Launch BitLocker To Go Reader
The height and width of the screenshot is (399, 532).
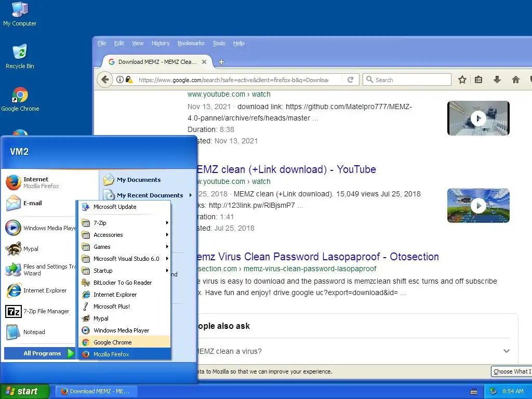pyautogui.click(x=125, y=283)
